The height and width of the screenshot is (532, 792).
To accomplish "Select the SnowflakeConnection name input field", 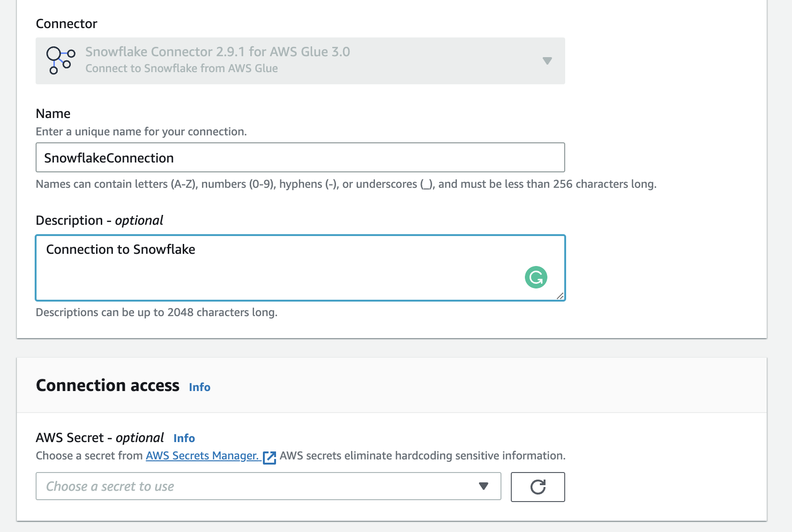I will (x=300, y=157).
